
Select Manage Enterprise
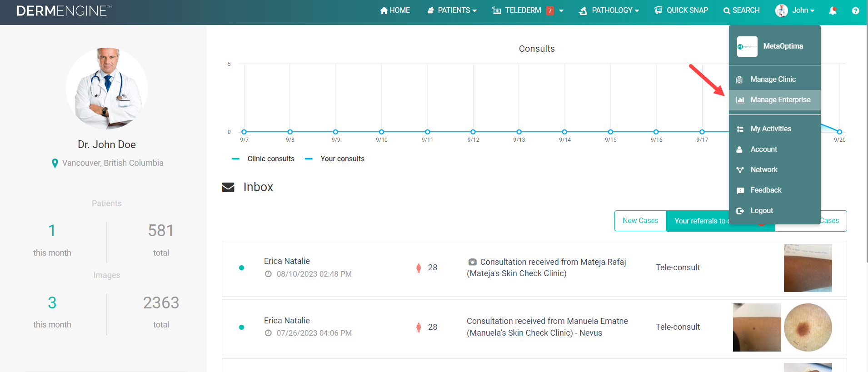pos(775,99)
